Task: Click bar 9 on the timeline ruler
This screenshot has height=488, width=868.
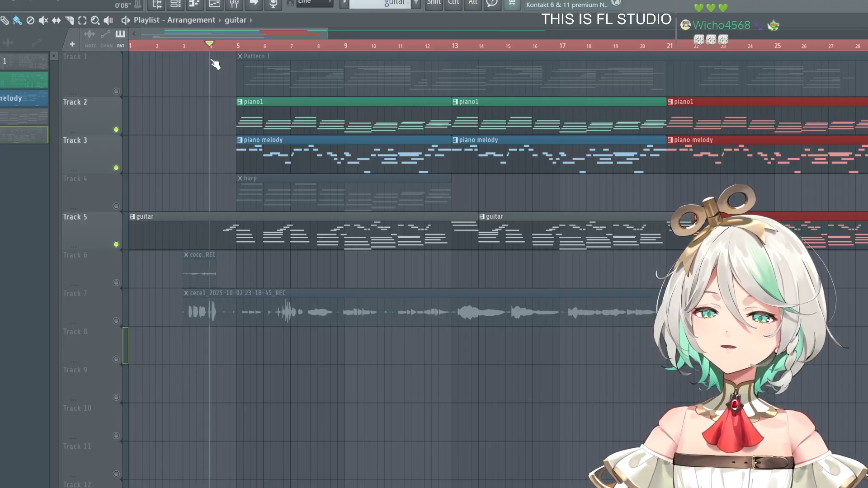Action: pyautogui.click(x=345, y=46)
